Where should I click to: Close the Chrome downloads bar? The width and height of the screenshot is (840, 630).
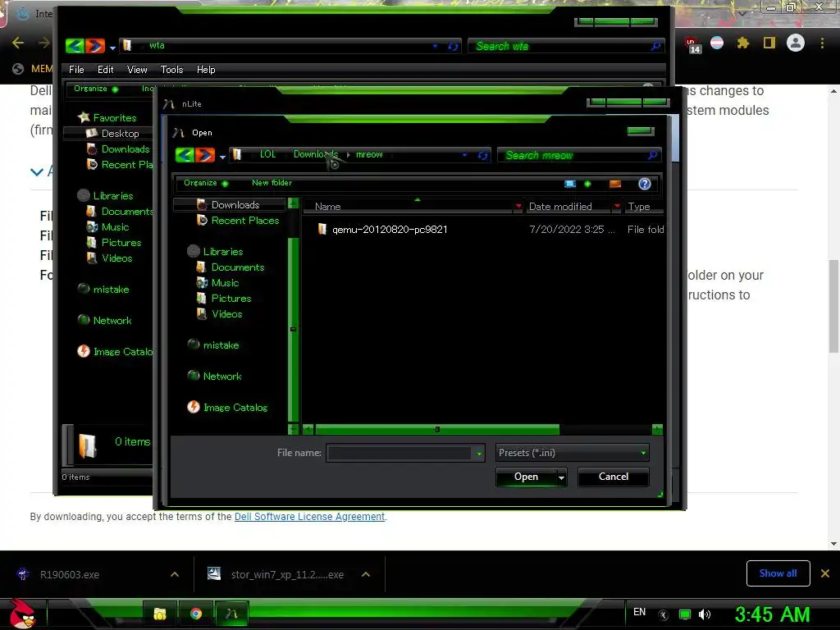(825, 573)
